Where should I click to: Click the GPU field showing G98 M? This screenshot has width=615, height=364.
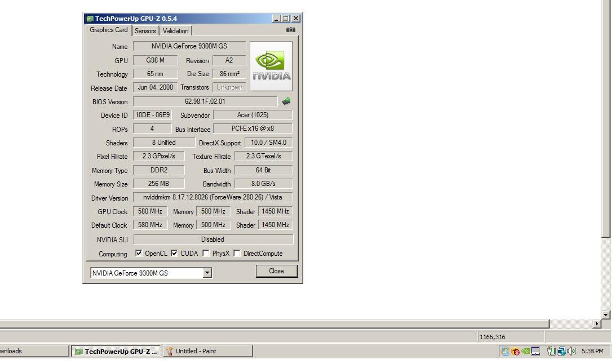coord(156,60)
